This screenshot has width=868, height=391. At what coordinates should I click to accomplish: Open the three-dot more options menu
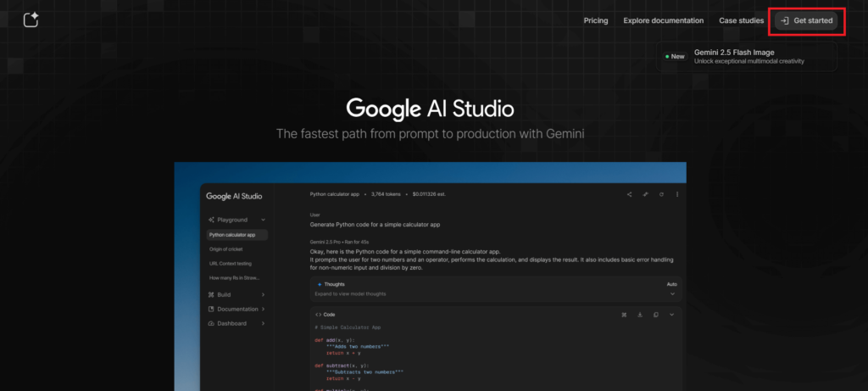pos(677,194)
